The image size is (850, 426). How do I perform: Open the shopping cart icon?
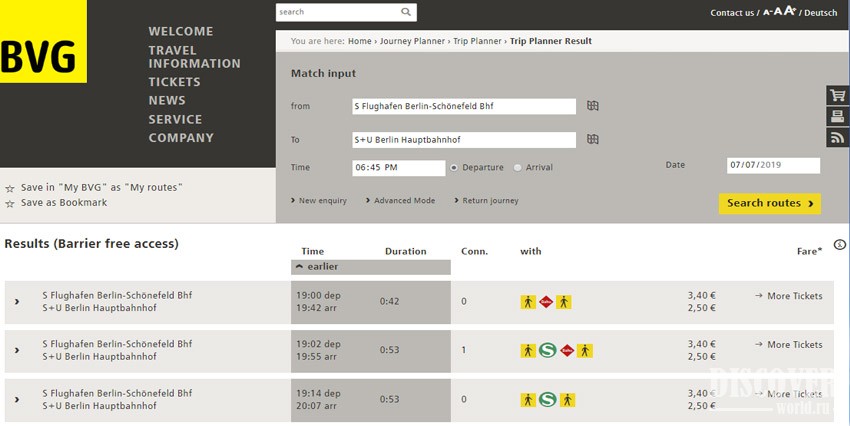[x=838, y=96]
